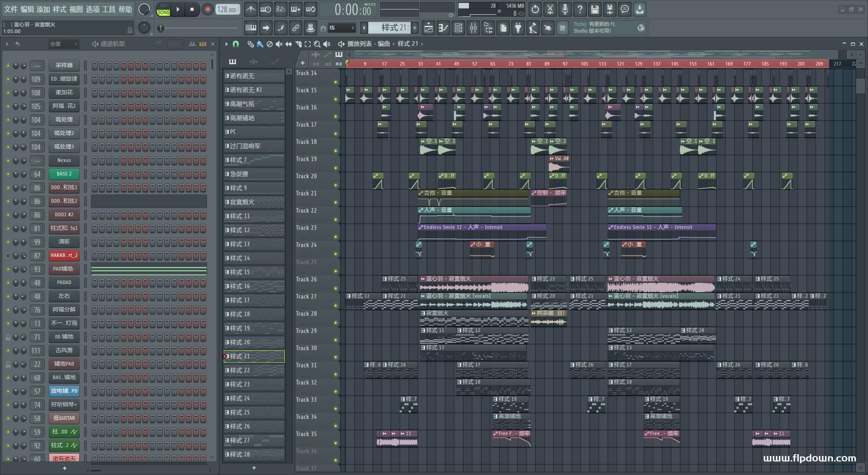The width and height of the screenshot is (868, 475).
Task: Toggle step editing mode icon
Action: point(281,28)
